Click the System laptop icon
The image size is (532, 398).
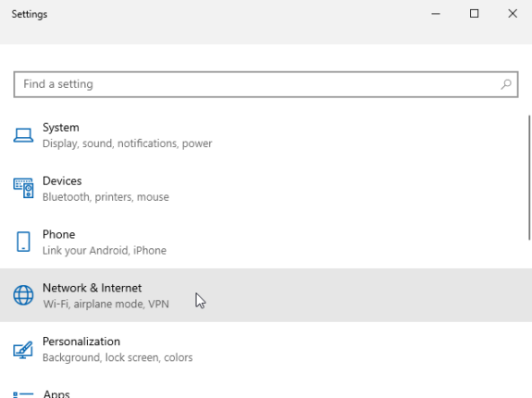coord(23,135)
